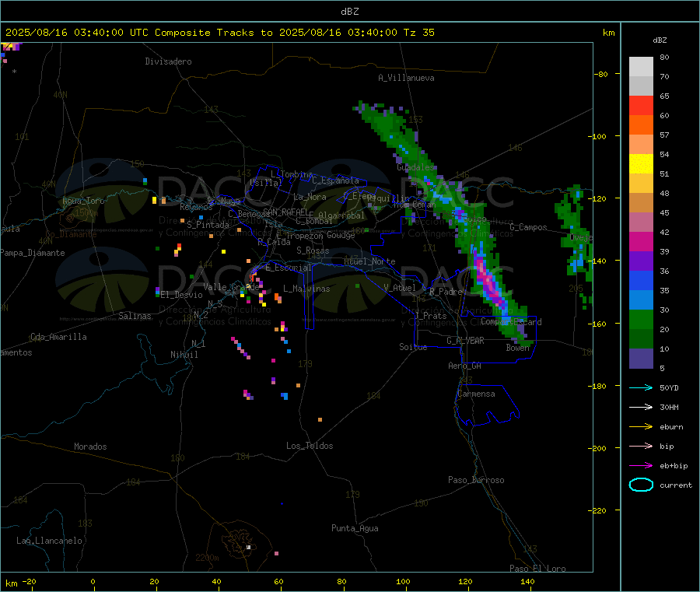Click the Bowen map label

click(518, 347)
